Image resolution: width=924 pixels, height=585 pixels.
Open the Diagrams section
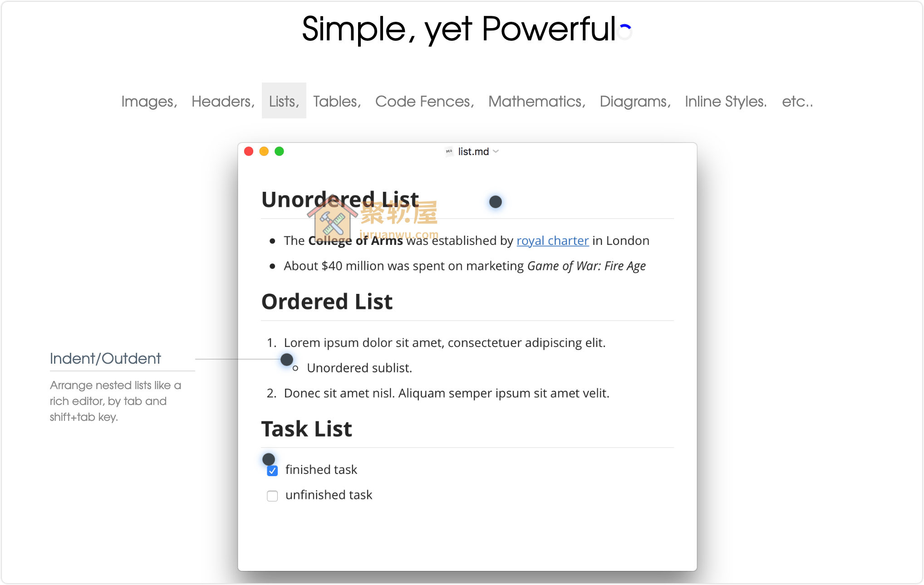coord(635,101)
